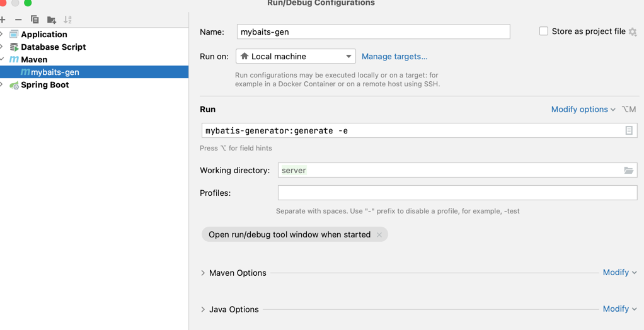644x330 pixels.
Task: Sort configurations alphabetically
Action: pyautogui.click(x=68, y=20)
